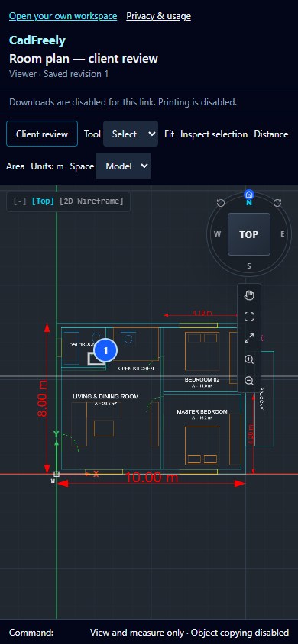Rotate view counterclockwise with the compass arrow
Screen dimensions: 298x644
pyautogui.click(x=221, y=203)
